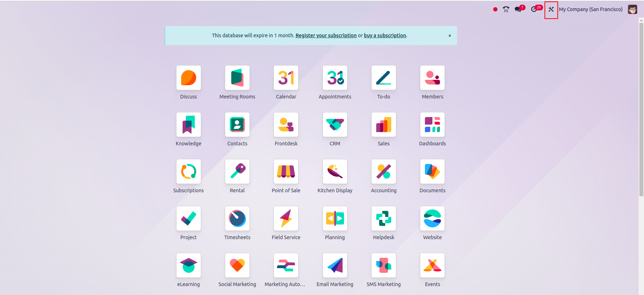
Task: Open Point of Sale app
Action: (286, 172)
